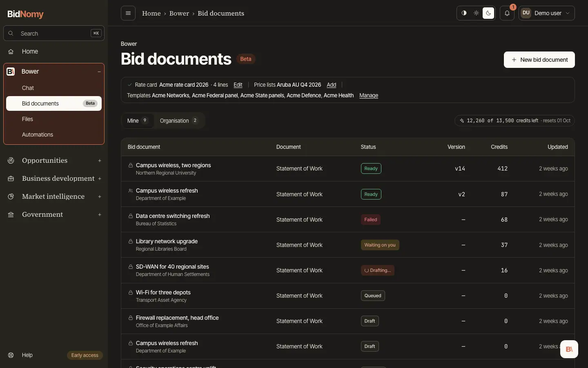Click lock icon for Data centre switching refresh
Screen dimensions: 588x368
(131, 216)
